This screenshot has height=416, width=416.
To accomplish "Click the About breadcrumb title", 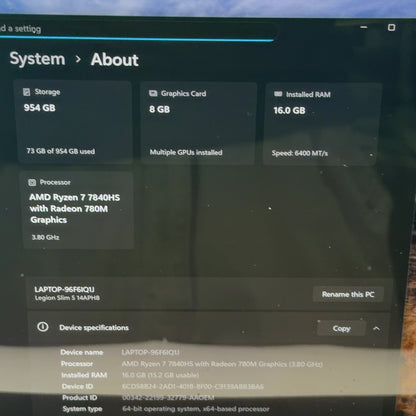I will (x=115, y=60).
